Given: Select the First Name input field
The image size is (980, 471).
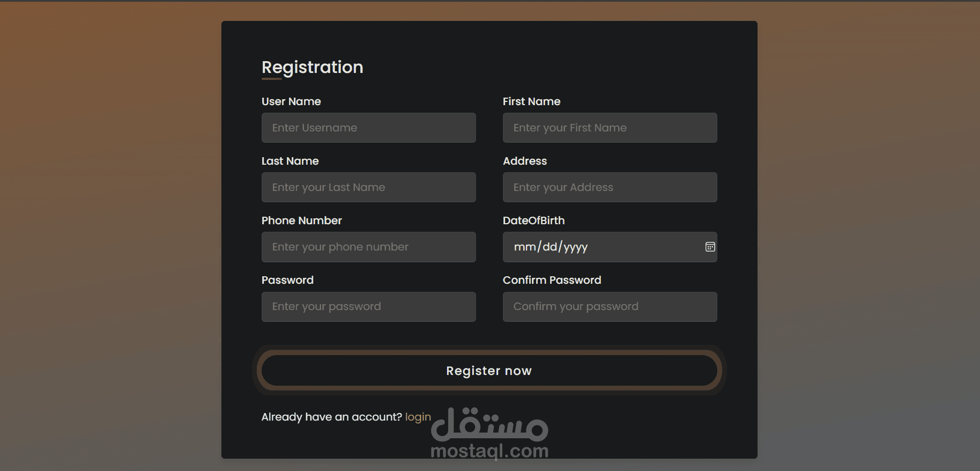Looking at the screenshot, I should coord(610,128).
